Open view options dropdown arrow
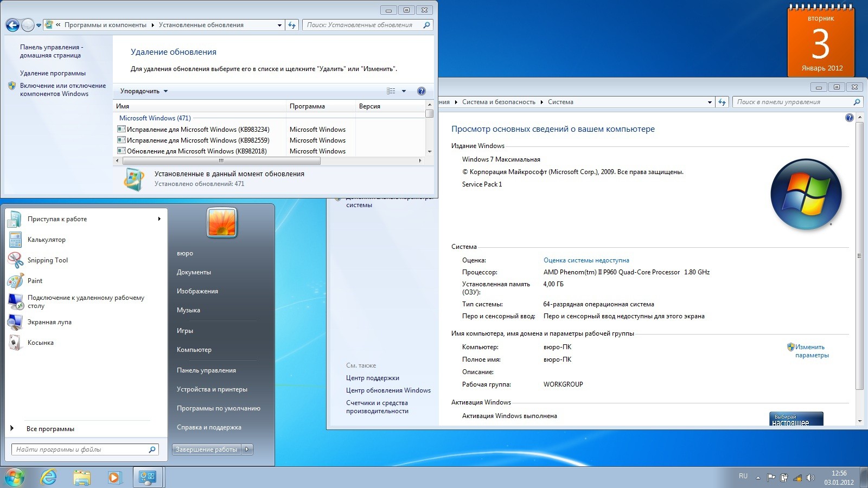The width and height of the screenshot is (868, 488). 404,91
